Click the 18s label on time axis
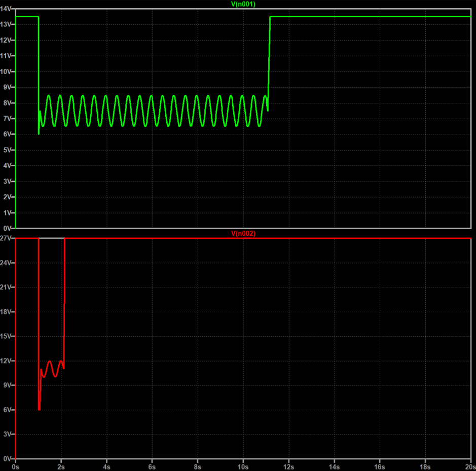This screenshot has width=476, height=471. [425, 467]
